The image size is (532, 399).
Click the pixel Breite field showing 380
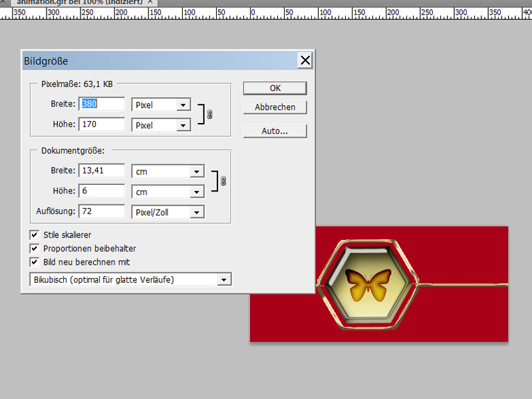tap(102, 104)
